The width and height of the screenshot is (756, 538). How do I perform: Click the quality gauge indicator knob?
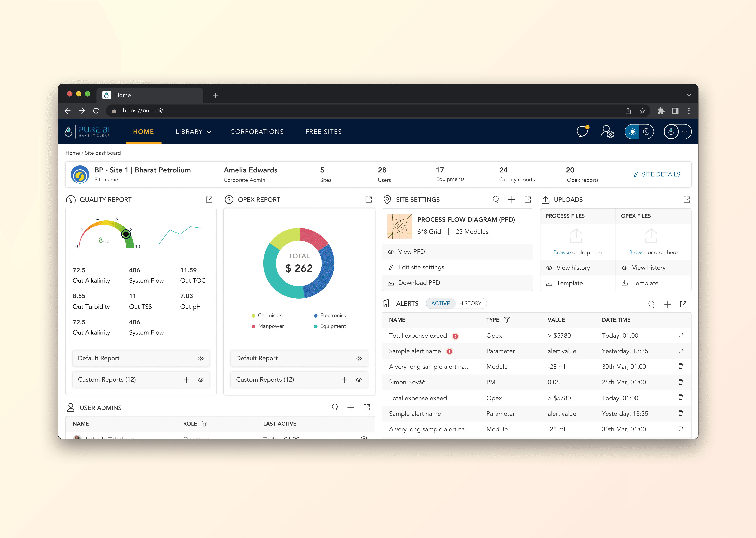tap(126, 234)
